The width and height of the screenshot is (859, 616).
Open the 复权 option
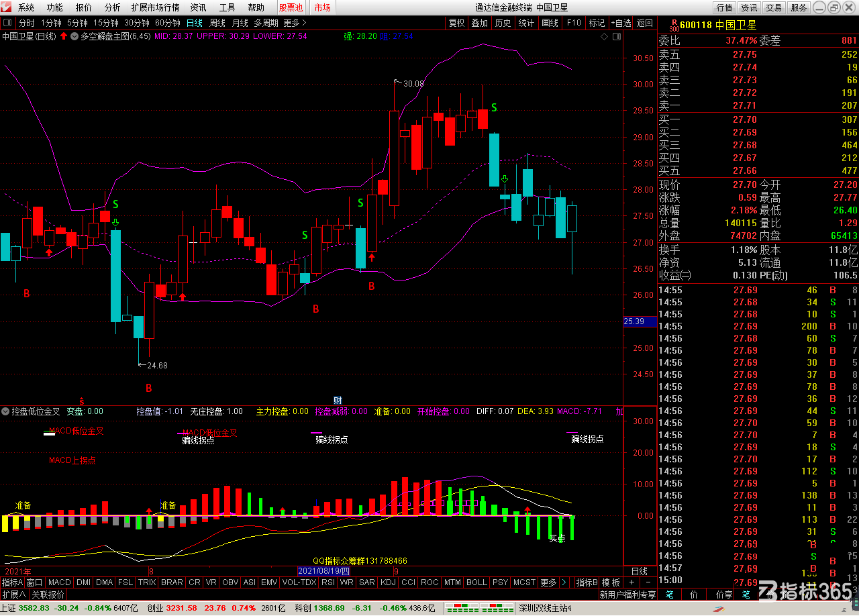(457, 23)
